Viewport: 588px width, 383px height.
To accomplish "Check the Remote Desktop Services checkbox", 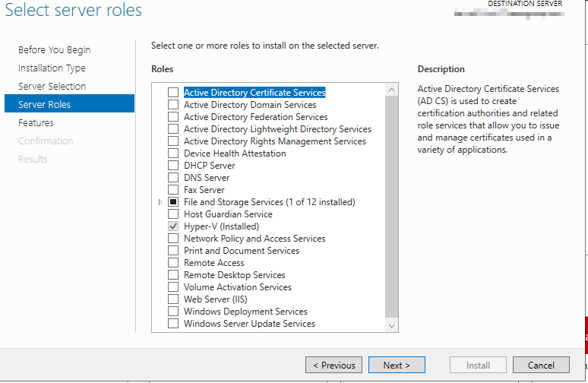I will click(173, 275).
